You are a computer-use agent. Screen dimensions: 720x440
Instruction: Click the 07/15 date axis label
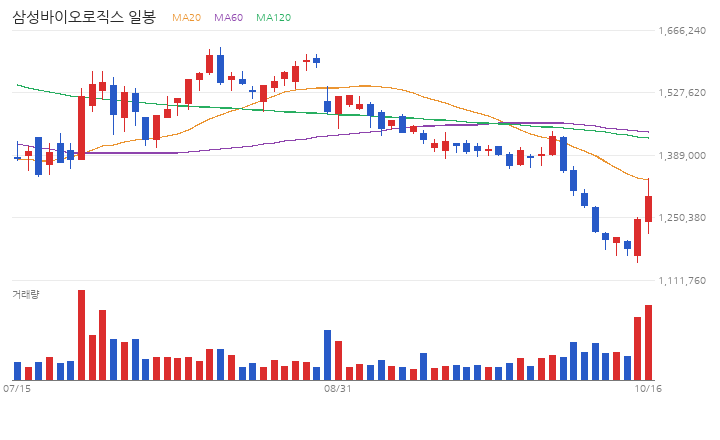tap(17, 389)
